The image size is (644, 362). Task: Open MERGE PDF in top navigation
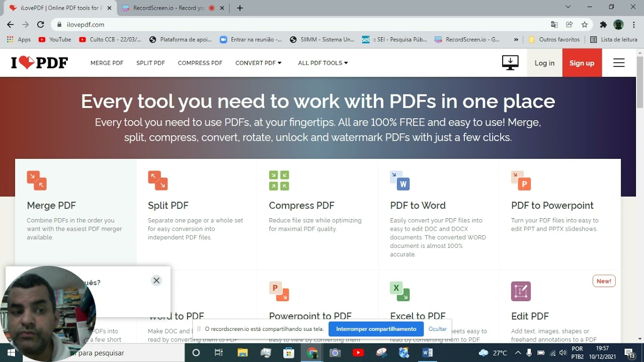click(x=107, y=63)
